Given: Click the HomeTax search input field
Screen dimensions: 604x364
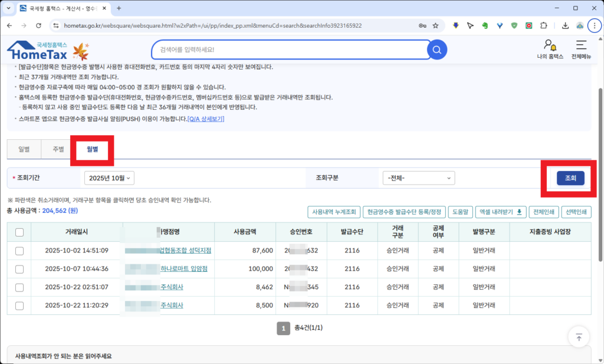Looking at the screenshot, I should click(289, 50).
